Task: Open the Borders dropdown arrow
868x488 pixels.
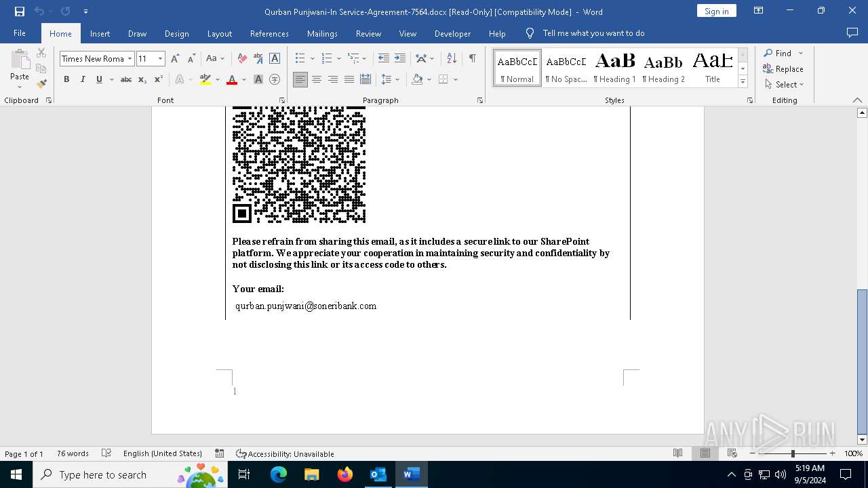Action: (x=456, y=79)
